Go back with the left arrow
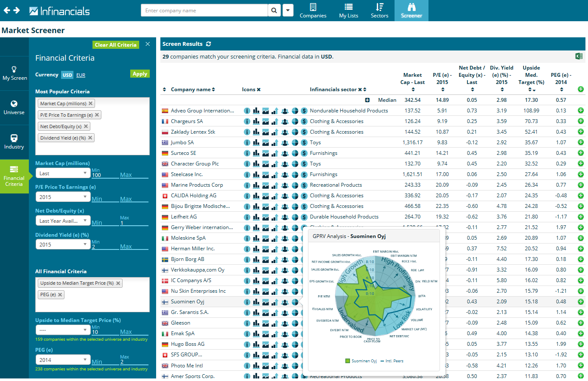 click(x=7, y=10)
